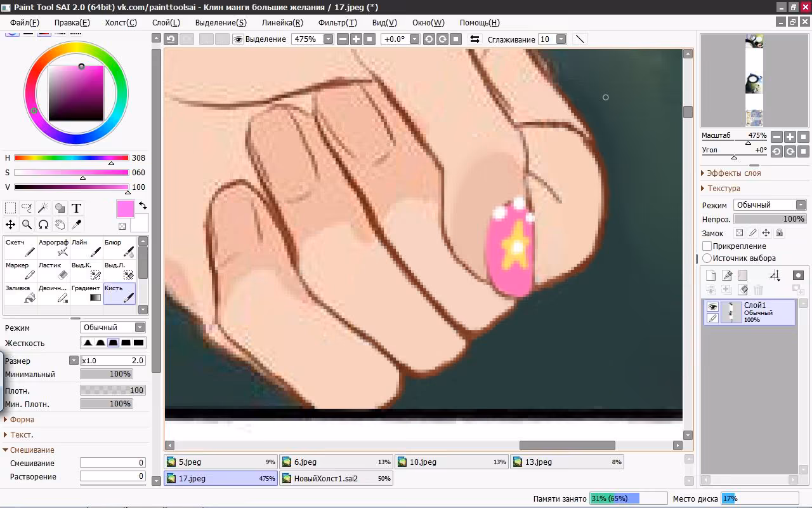This screenshot has width=812, height=508.
Task: Select the zoom magnifier tool
Action: tap(27, 224)
